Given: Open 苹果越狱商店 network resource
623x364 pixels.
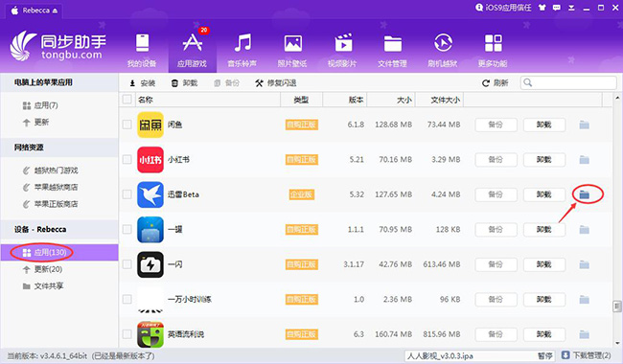Looking at the screenshot, I should tap(50, 187).
